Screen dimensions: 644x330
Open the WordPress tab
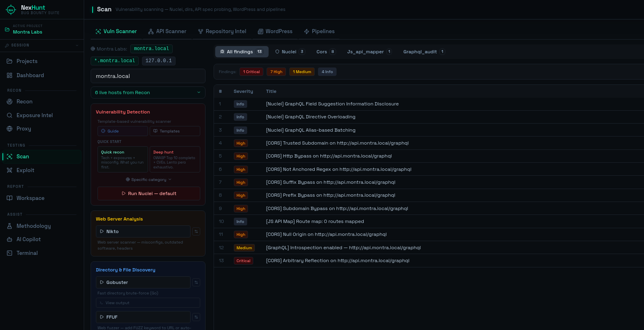[x=275, y=32]
